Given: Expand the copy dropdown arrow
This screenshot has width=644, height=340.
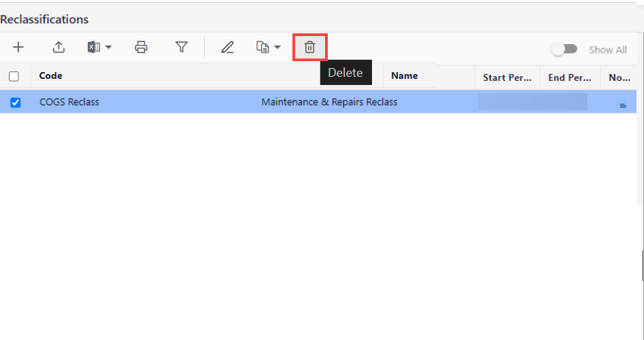Looking at the screenshot, I should click(277, 47).
